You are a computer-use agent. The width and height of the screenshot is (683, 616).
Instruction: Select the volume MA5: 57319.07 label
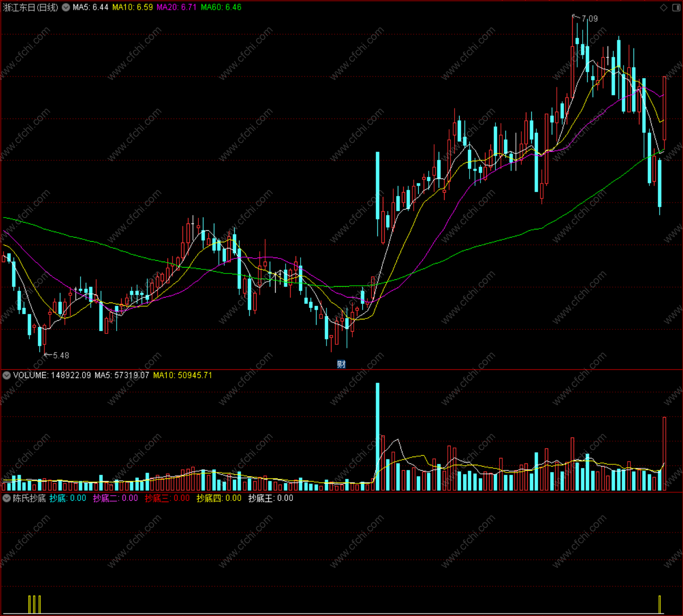coord(122,375)
